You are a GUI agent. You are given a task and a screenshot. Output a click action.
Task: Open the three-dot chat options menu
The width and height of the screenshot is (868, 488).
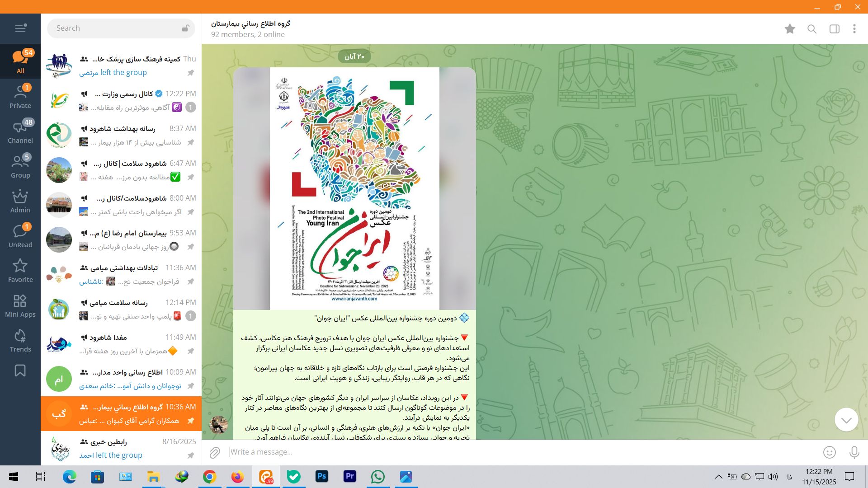pyautogui.click(x=854, y=29)
